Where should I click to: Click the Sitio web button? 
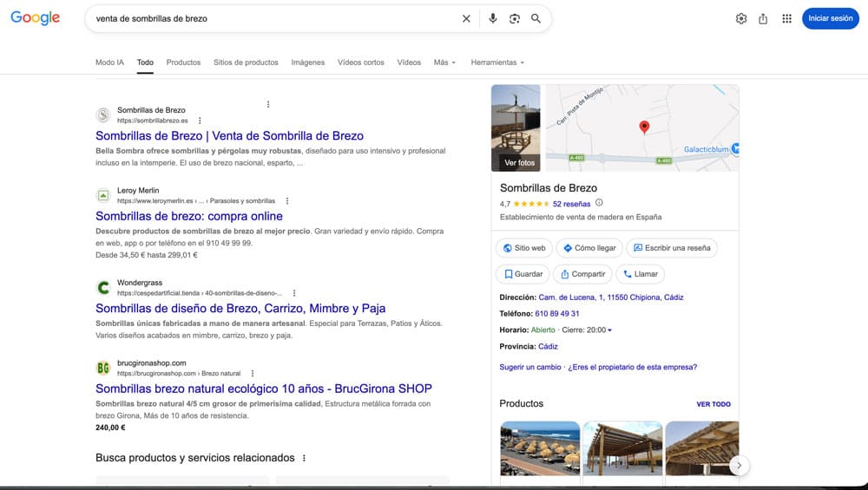click(x=524, y=248)
